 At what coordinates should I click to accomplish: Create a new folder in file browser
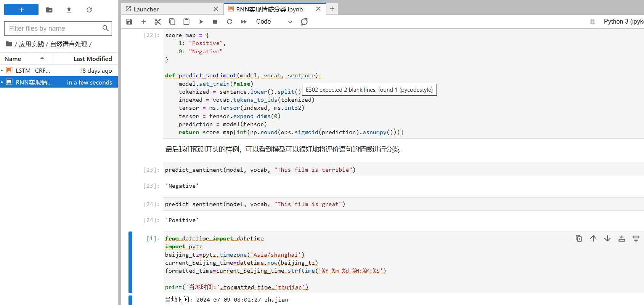click(49, 10)
